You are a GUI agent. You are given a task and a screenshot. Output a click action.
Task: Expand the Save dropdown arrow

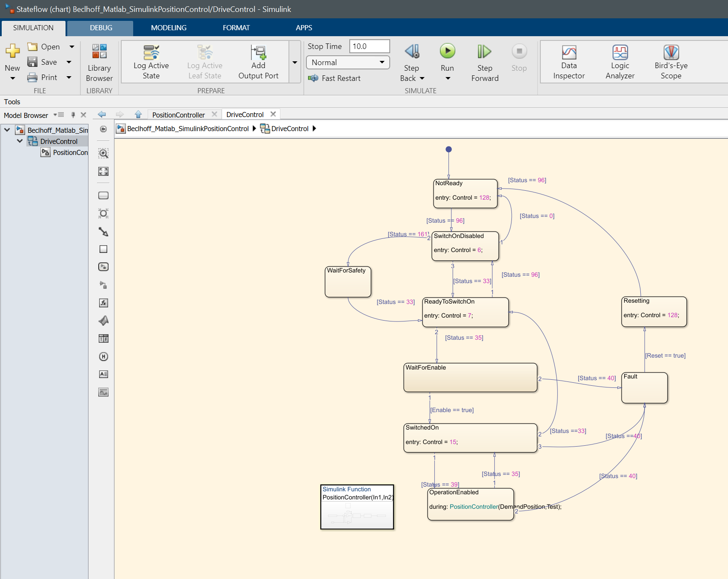[x=69, y=62]
